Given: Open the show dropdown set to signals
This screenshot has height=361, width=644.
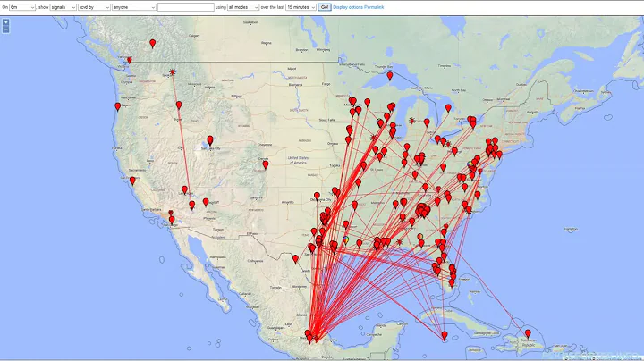Looking at the screenshot, I should [x=64, y=7].
